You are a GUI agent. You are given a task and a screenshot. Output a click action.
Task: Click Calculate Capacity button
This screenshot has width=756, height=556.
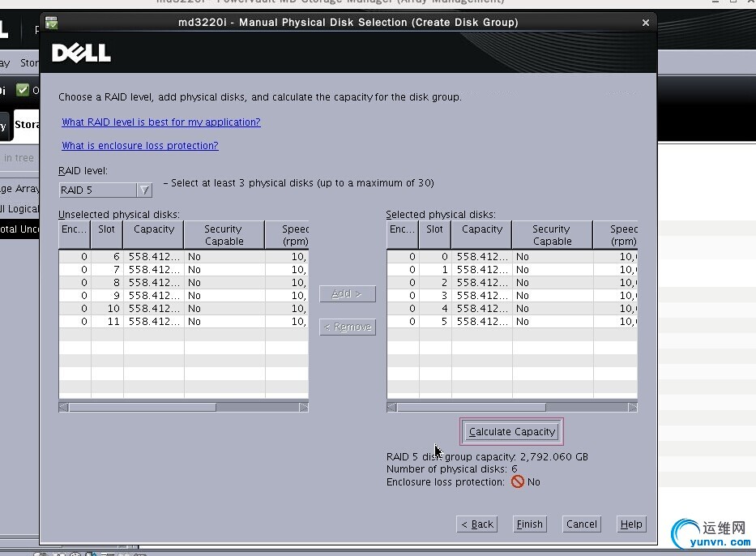pos(511,431)
